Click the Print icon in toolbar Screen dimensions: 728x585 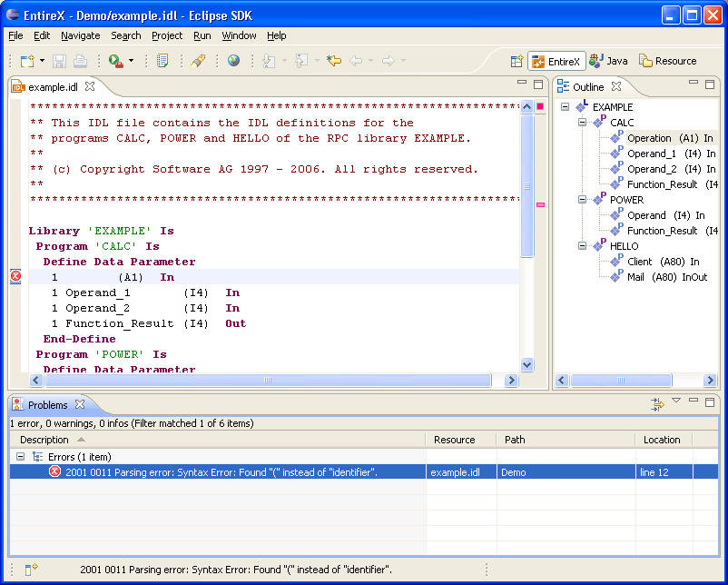80,61
